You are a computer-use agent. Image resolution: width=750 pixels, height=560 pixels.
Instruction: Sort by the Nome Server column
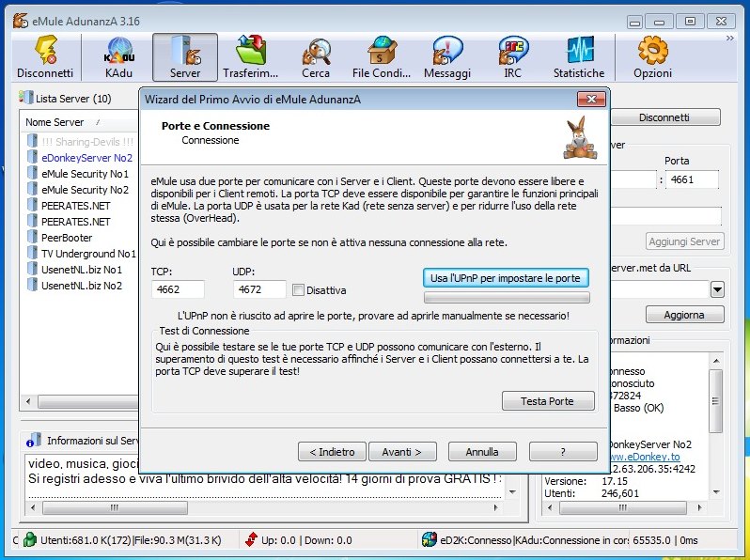tap(55, 122)
